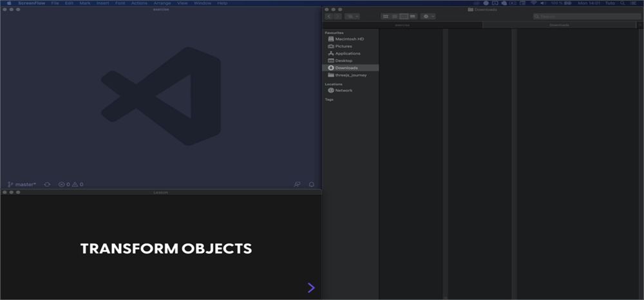
Task: Open the Window menu
Action: click(x=202, y=3)
